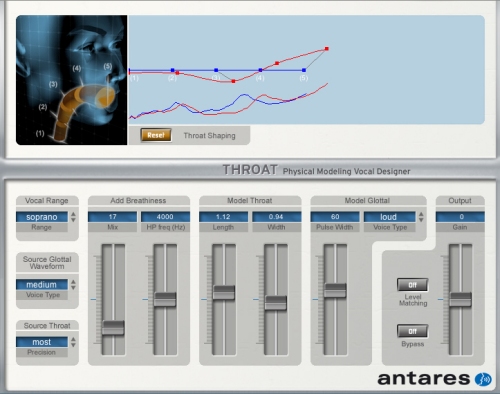This screenshot has height=394, width=500.
Task: Click the HP freq value field
Action: click(x=165, y=217)
